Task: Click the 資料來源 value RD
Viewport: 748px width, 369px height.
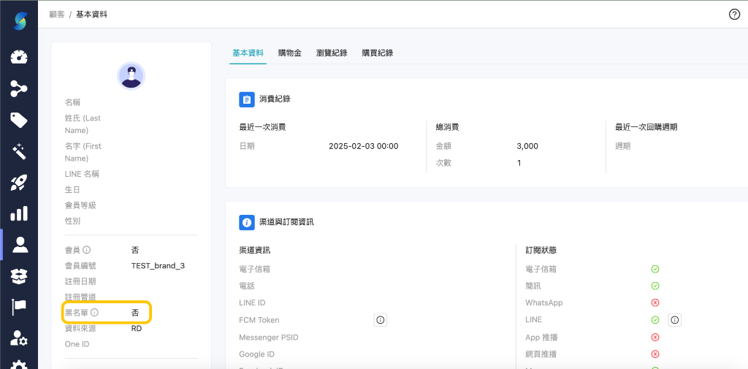Action: (x=136, y=328)
